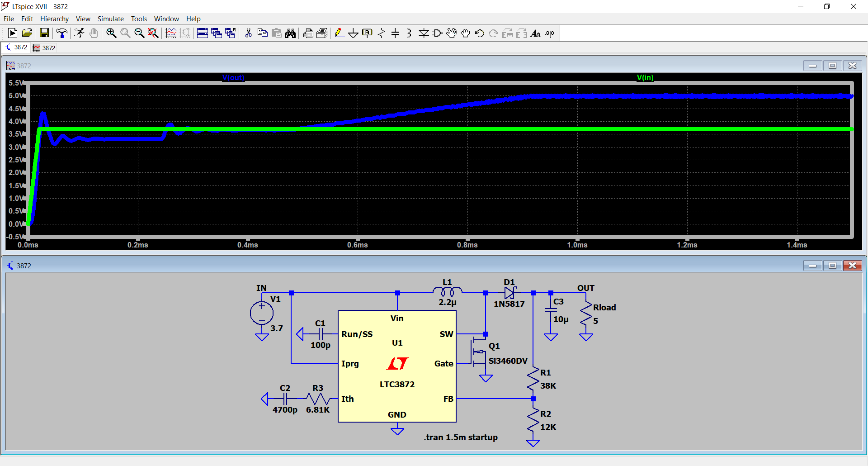
Task: Select the Drag closed-hand tool
Action: (466, 33)
